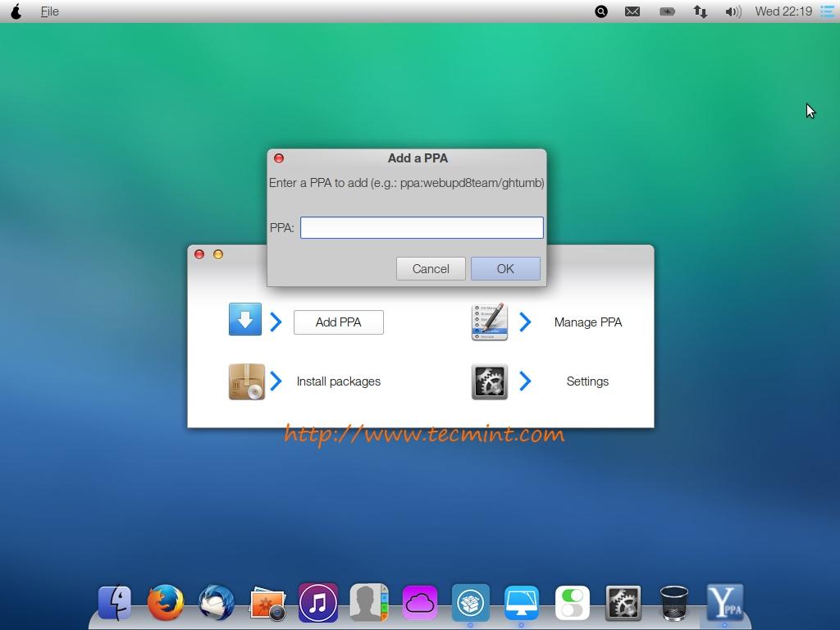Viewport: 840px width, 630px height.
Task: Click the Install packages box icon
Action: click(x=246, y=381)
